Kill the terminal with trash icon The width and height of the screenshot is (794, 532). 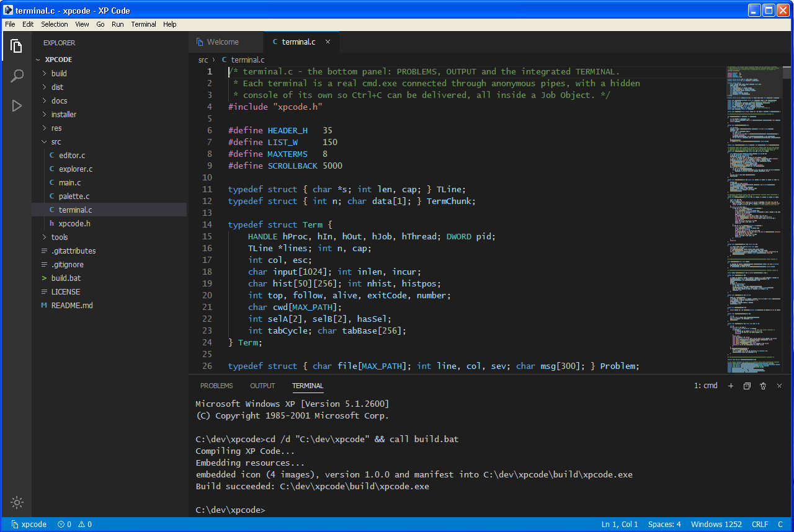[763, 386]
